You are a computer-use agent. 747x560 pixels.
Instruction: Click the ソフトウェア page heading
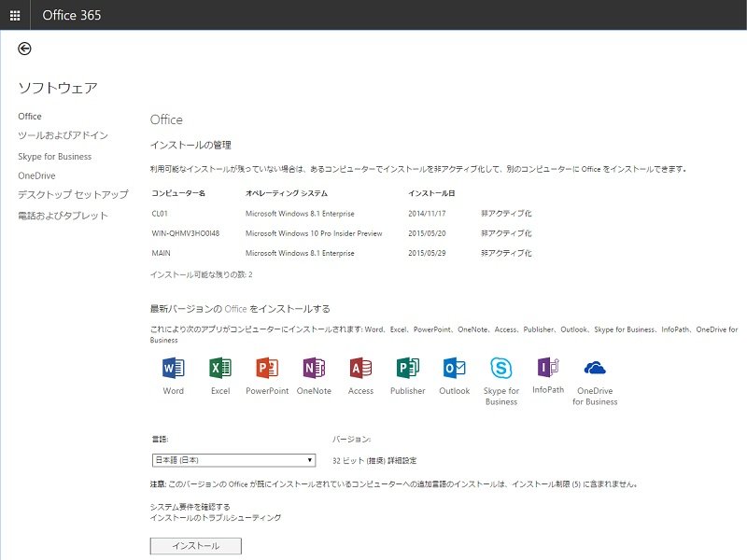point(58,88)
